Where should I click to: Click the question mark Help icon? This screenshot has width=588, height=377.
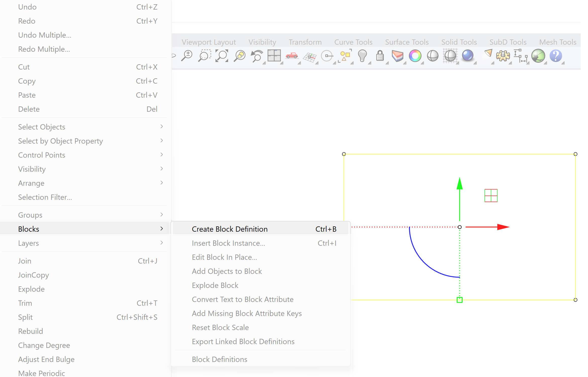pyautogui.click(x=556, y=56)
